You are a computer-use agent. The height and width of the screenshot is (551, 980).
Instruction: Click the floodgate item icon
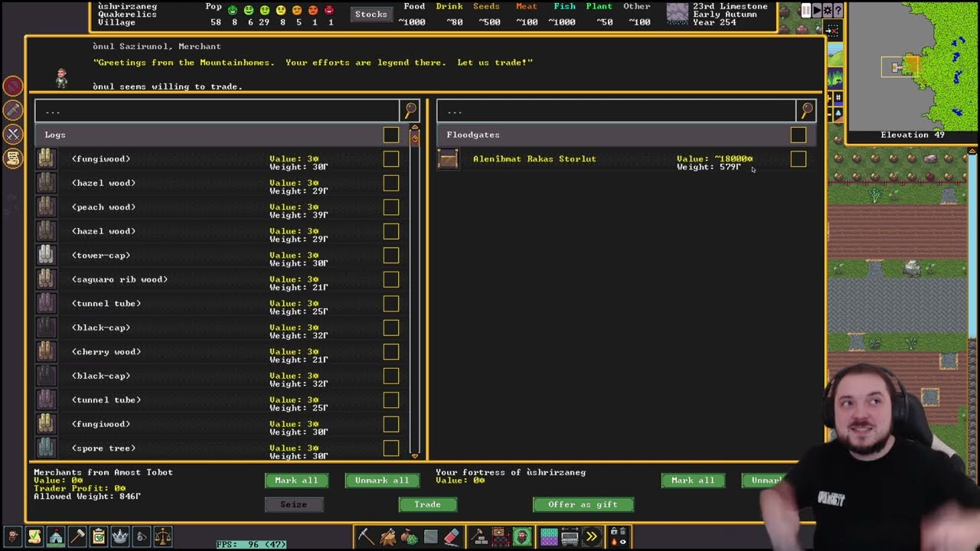pyautogui.click(x=448, y=159)
